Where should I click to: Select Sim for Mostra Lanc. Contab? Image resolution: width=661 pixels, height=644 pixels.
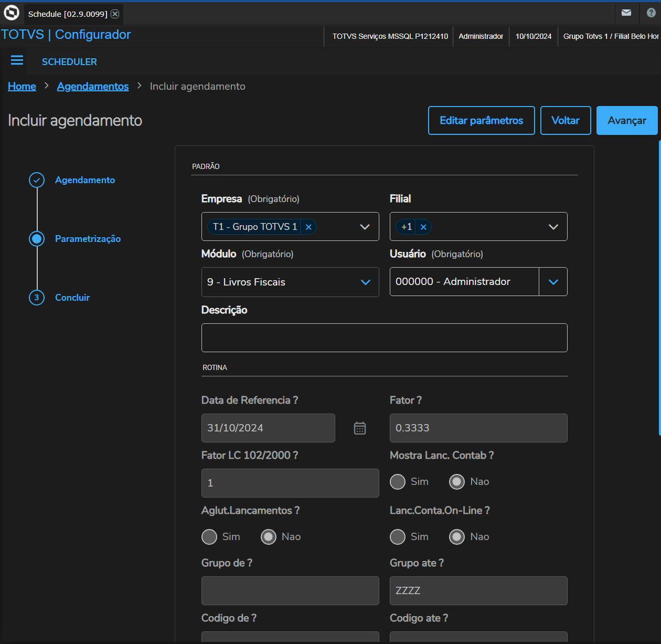pos(398,482)
